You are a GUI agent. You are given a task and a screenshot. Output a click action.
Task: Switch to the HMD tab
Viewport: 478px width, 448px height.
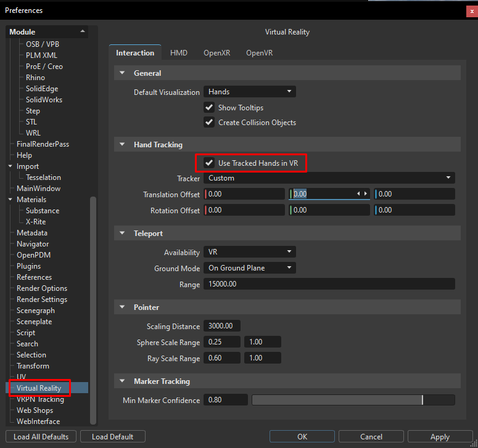point(179,53)
